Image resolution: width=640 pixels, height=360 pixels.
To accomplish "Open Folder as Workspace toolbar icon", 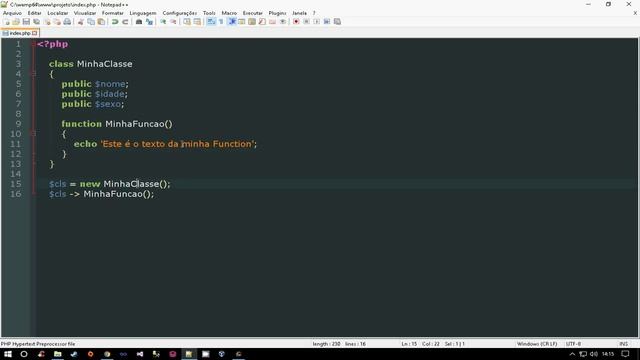I will click(x=272, y=22).
